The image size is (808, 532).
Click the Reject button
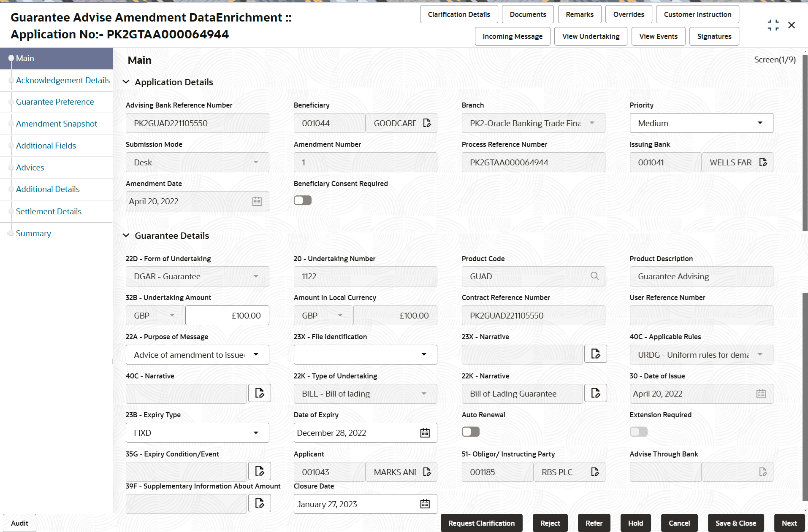pyautogui.click(x=550, y=523)
